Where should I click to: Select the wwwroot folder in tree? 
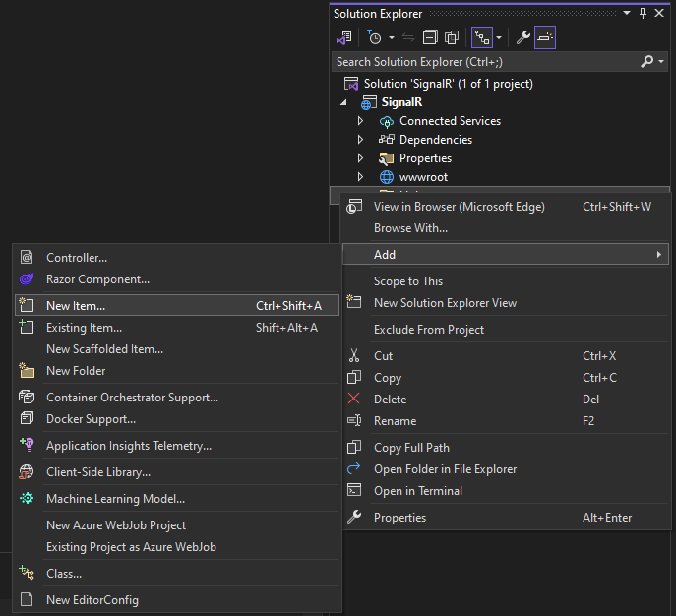[423, 177]
